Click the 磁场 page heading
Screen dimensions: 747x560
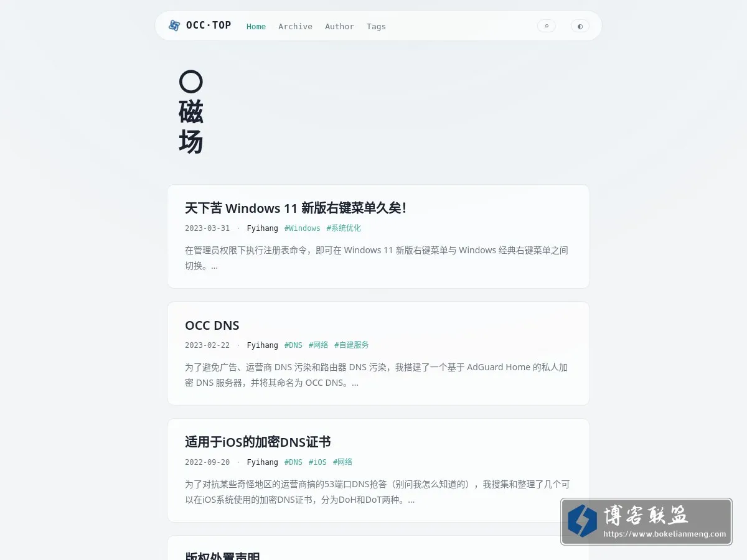click(191, 113)
